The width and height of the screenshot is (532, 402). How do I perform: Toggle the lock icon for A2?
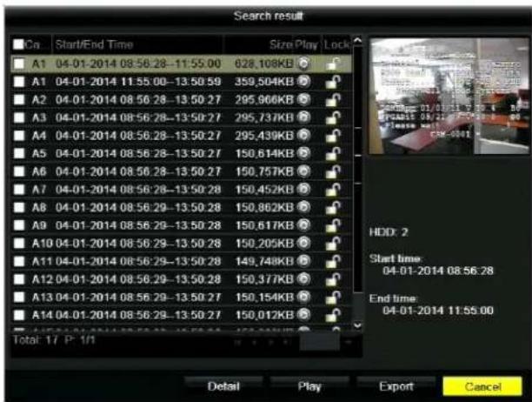pyautogui.click(x=333, y=99)
